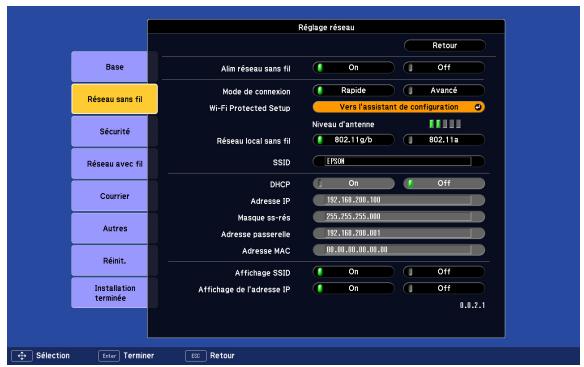Screen dimensions: 584x367
Task: Click the Sélection label in bottom bar
Action: 53,355
